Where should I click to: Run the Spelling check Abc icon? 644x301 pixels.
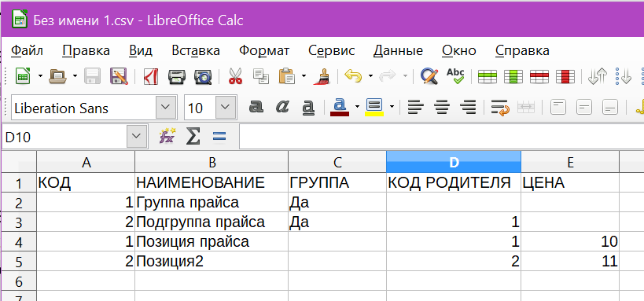coord(455,76)
